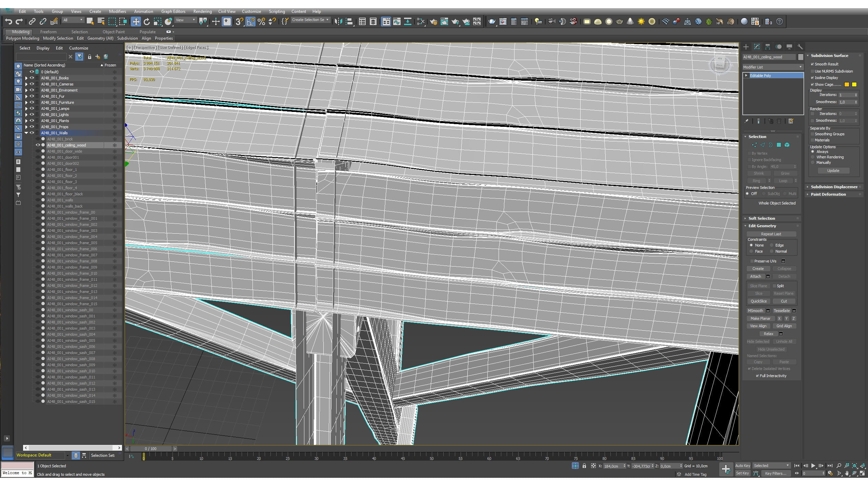The image size is (868, 488).
Task: Open the Modify command panel tab
Action: click(757, 47)
